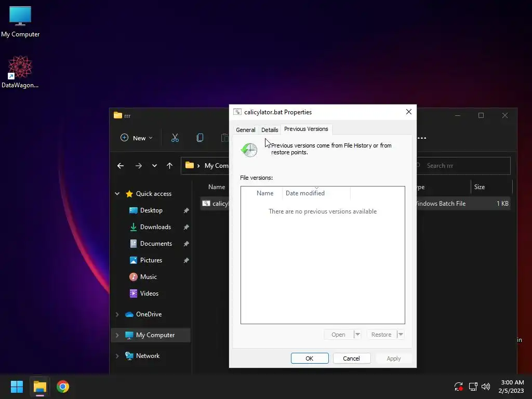
Task: Collapse the Quick access tree node
Action: [117, 194]
